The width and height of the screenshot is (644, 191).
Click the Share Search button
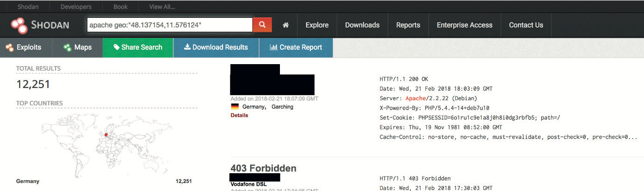(137, 47)
